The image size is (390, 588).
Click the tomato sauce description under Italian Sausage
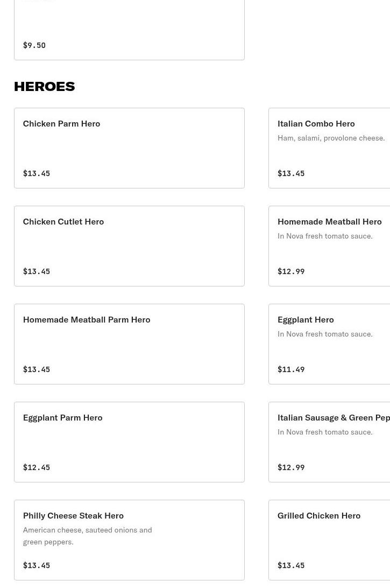325,432
